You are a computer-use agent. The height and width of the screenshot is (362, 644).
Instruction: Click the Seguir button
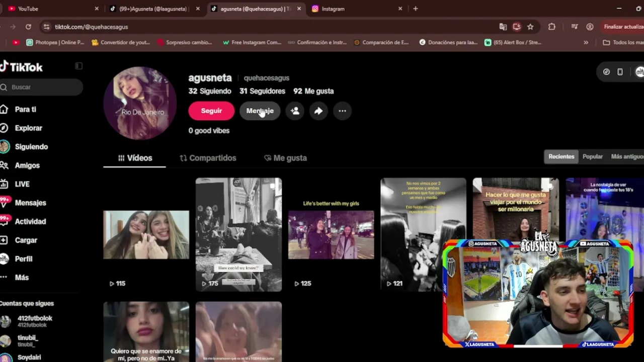pos(211,111)
